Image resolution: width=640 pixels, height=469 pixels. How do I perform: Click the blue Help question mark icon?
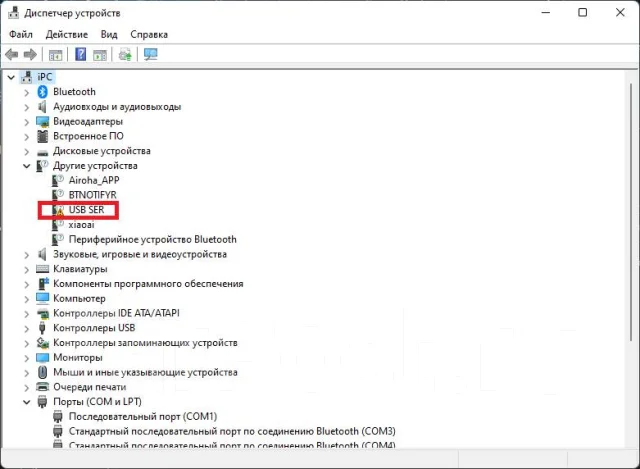[81, 54]
